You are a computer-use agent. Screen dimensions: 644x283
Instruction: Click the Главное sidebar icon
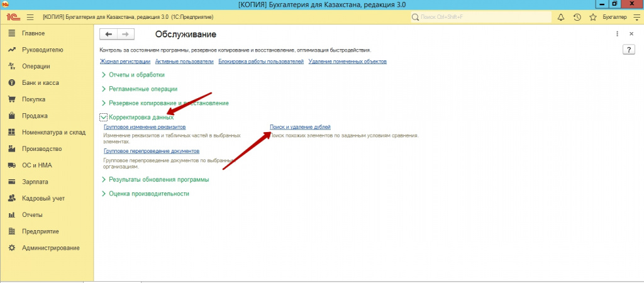click(x=12, y=33)
